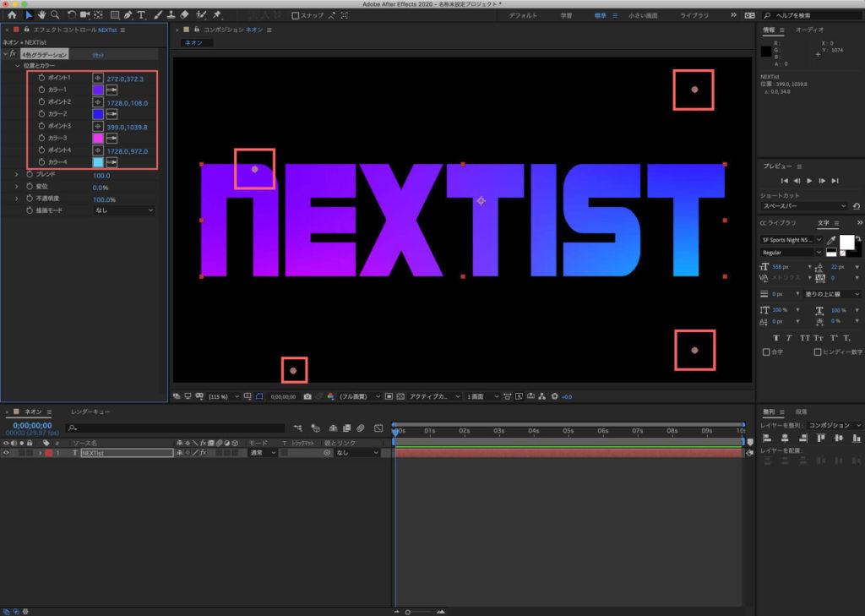Click the font color eyedropper in Character panel
The width and height of the screenshot is (865, 616).
click(831, 241)
